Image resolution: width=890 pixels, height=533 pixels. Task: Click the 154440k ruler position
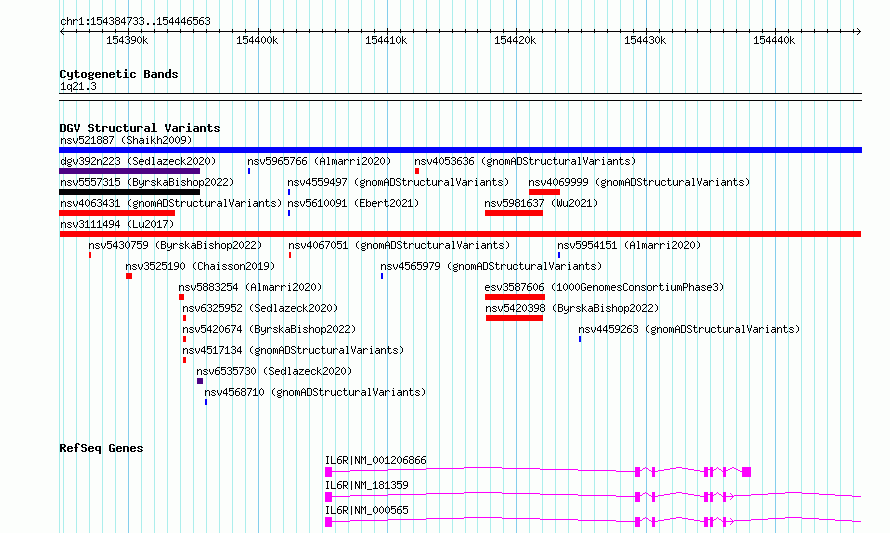coord(774,40)
